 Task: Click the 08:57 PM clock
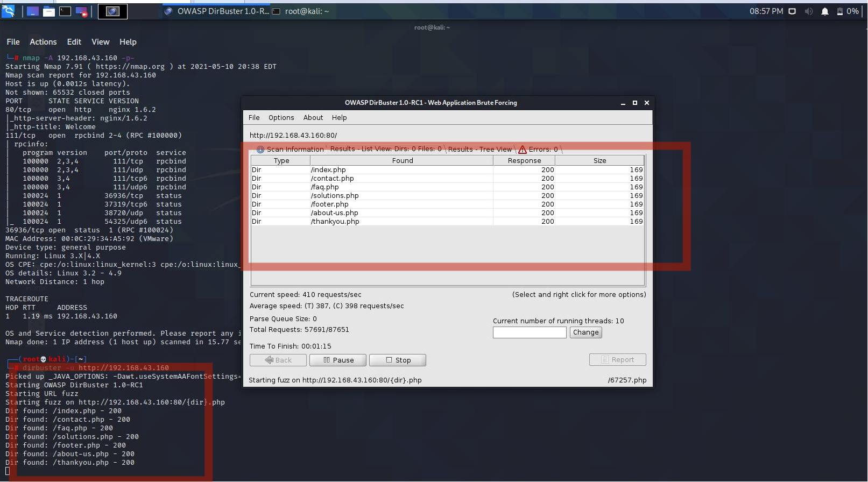click(x=766, y=11)
